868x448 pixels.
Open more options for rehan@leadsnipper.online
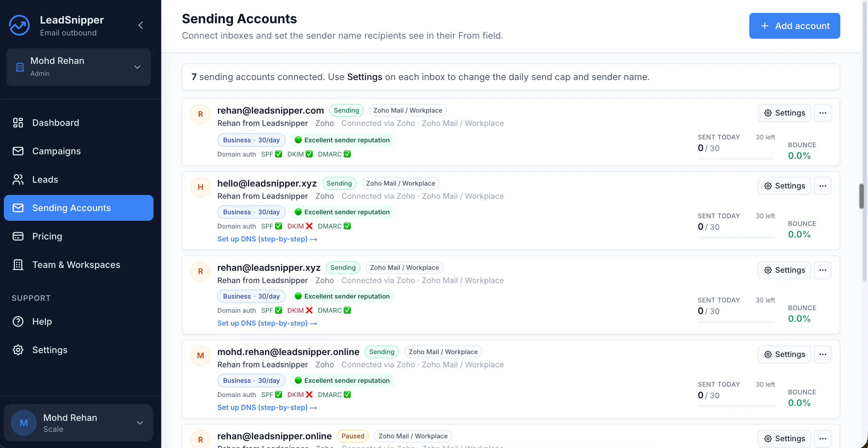pyautogui.click(x=823, y=439)
